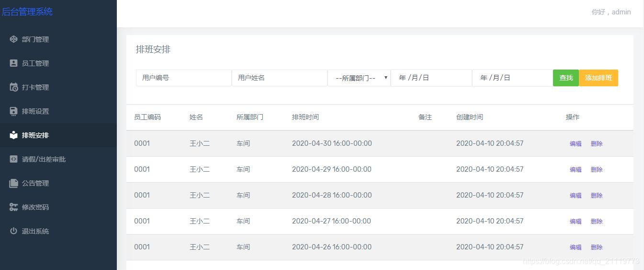
Task: Open 员工管理 menu item
Action: click(x=58, y=63)
